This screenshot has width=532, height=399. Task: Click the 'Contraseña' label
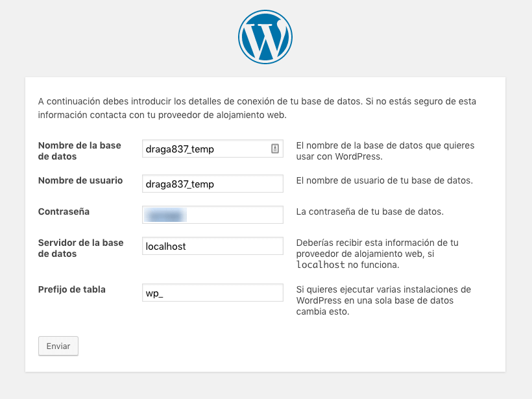(x=64, y=212)
